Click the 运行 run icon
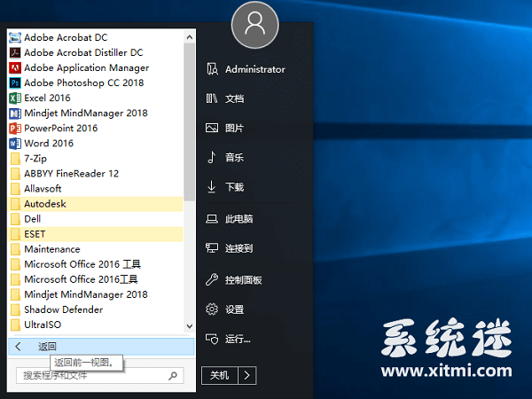The width and height of the screenshot is (532, 399). (x=212, y=339)
